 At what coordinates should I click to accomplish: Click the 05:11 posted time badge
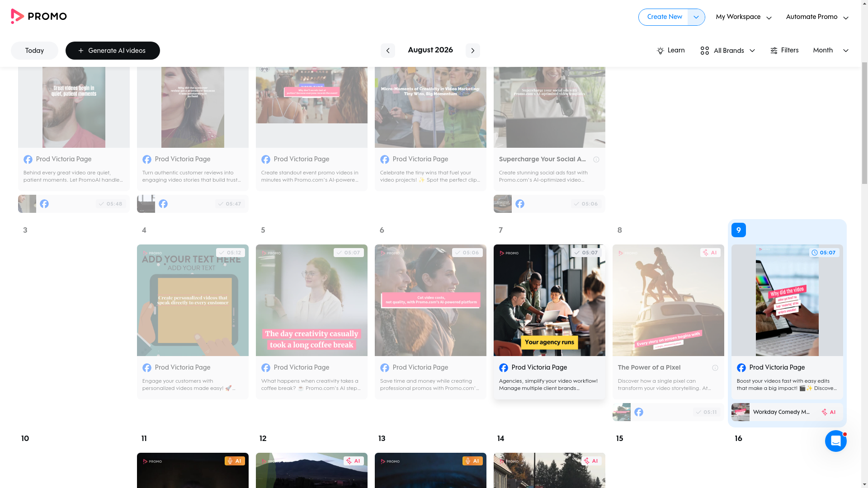point(706,412)
